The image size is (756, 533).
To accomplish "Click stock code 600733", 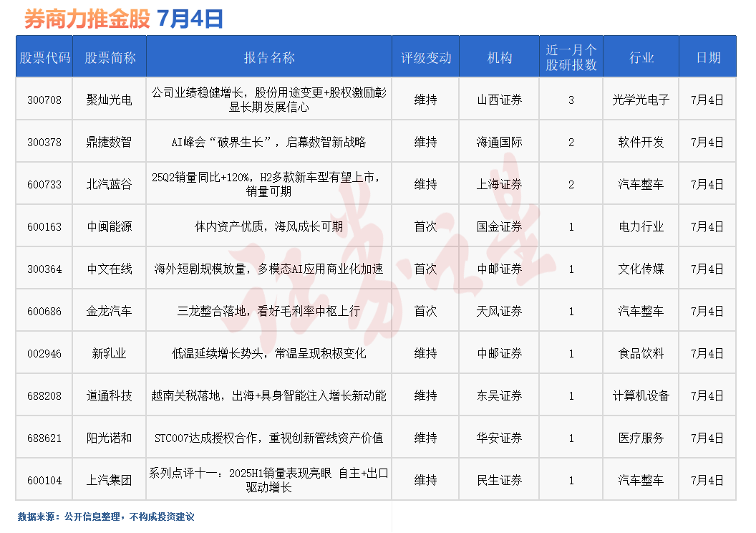I will [44, 184].
